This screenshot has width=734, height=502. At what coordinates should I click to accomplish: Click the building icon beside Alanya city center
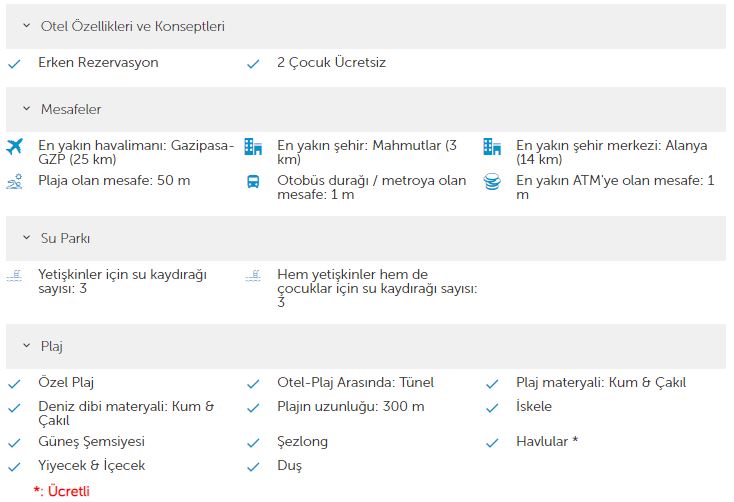tap(492, 147)
